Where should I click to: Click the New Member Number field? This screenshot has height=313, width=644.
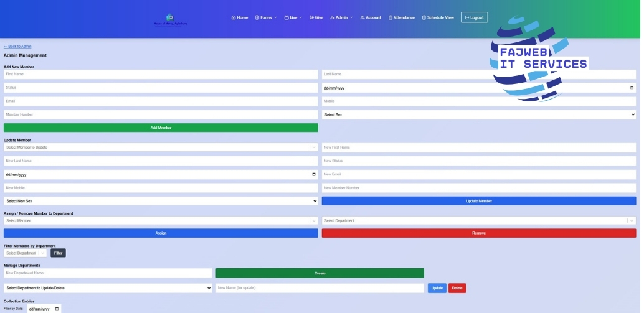click(x=479, y=188)
